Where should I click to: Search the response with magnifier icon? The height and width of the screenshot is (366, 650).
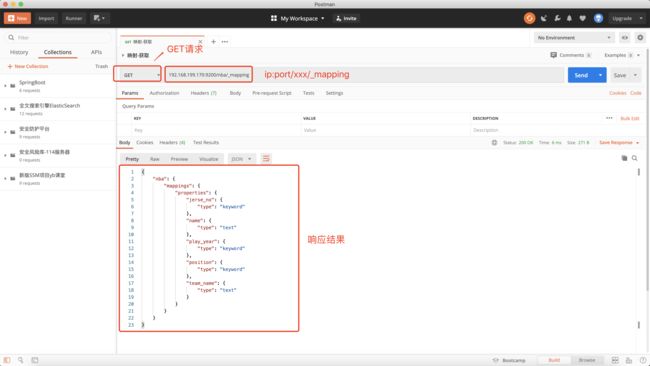635,158
